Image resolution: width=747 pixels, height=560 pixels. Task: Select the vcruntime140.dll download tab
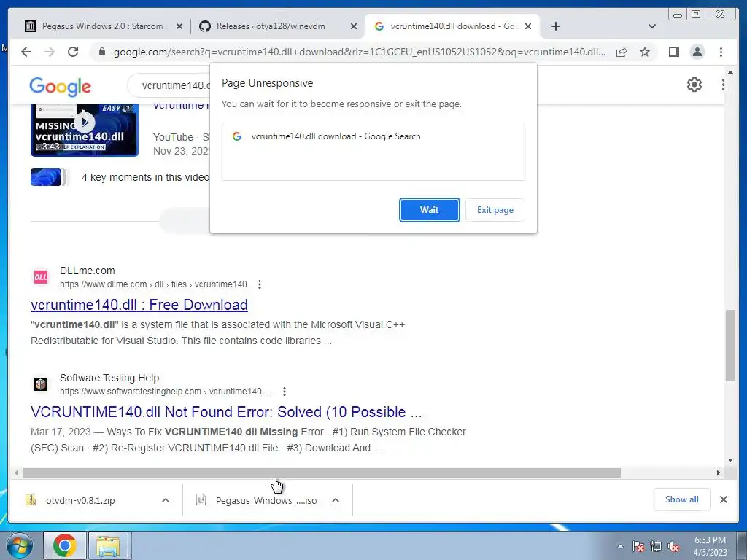[x=448, y=26]
